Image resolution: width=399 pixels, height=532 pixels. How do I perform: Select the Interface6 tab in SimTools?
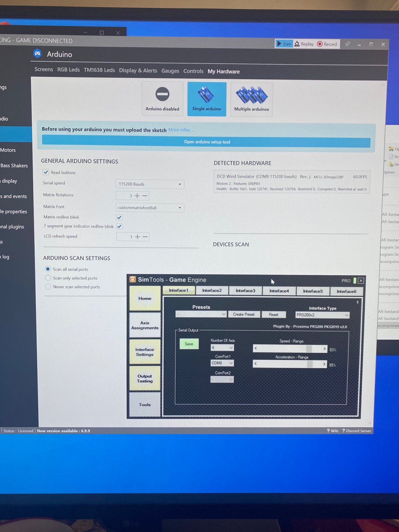point(346,292)
